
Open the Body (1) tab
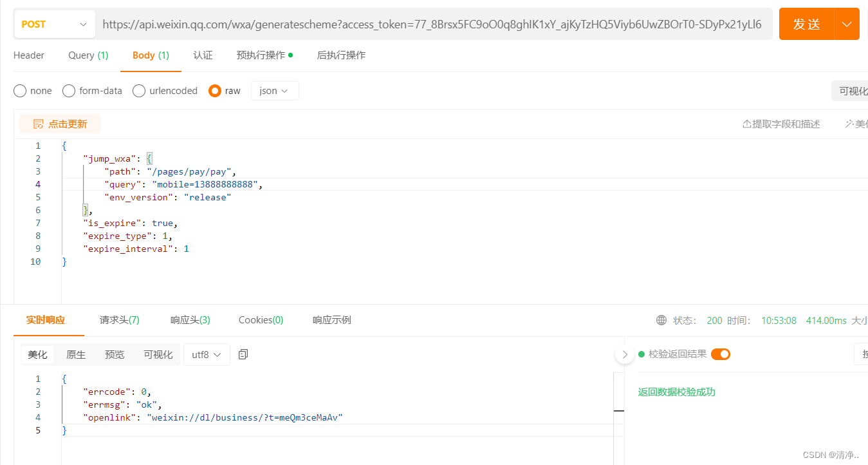(x=151, y=55)
